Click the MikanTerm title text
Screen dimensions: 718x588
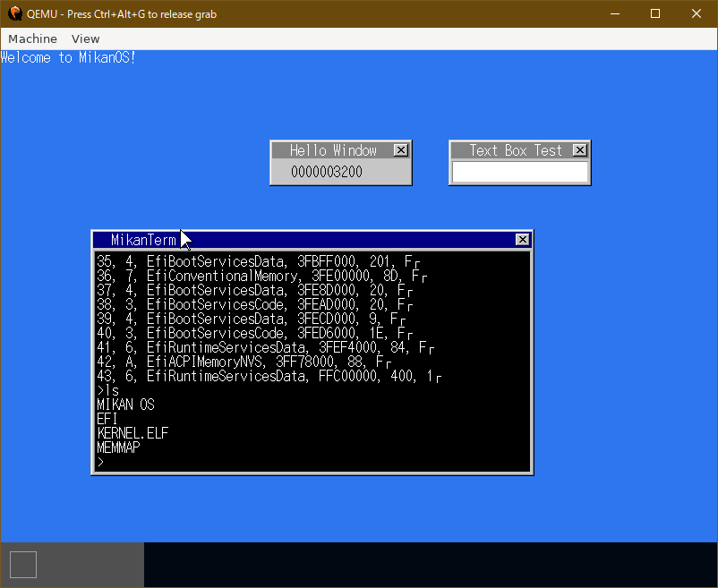tap(143, 240)
